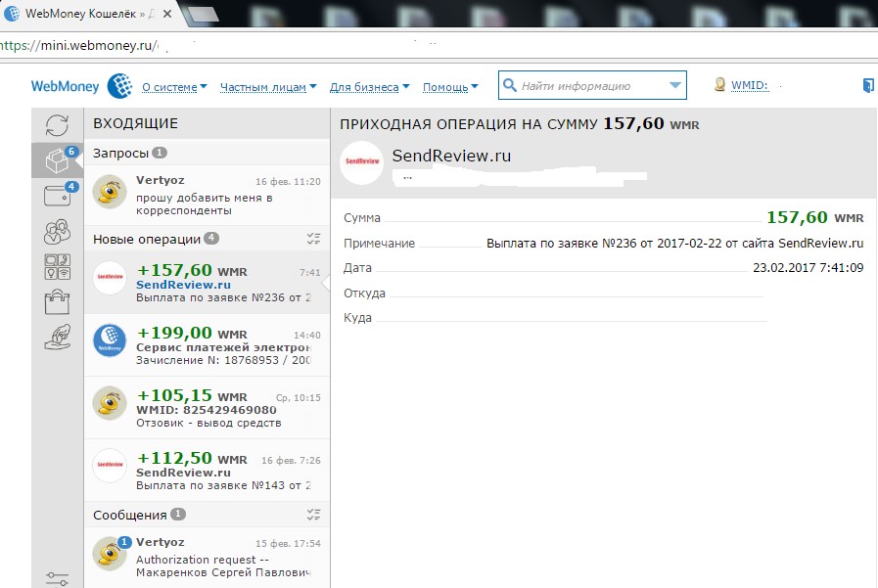Screen dimensions: 878x588
Task: Open Vertyoz request to add to correspondents
Action: (207, 196)
